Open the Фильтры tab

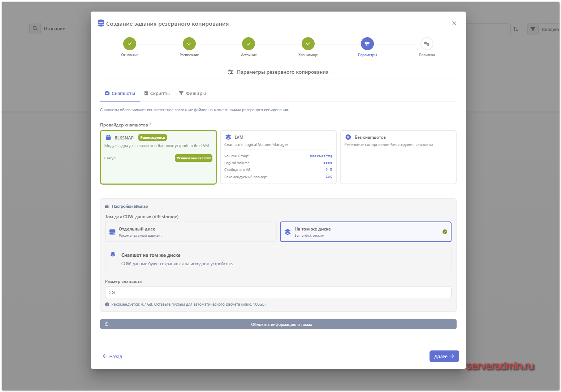pyautogui.click(x=192, y=93)
